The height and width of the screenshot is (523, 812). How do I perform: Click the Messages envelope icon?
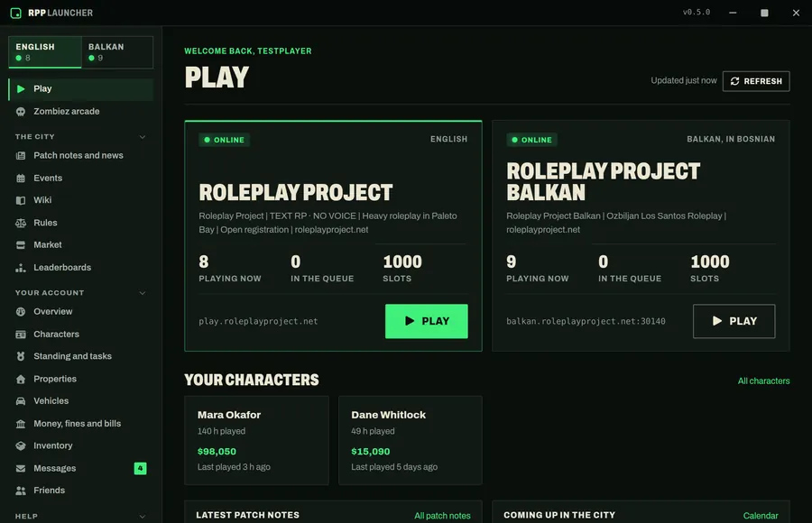pyautogui.click(x=21, y=469)
